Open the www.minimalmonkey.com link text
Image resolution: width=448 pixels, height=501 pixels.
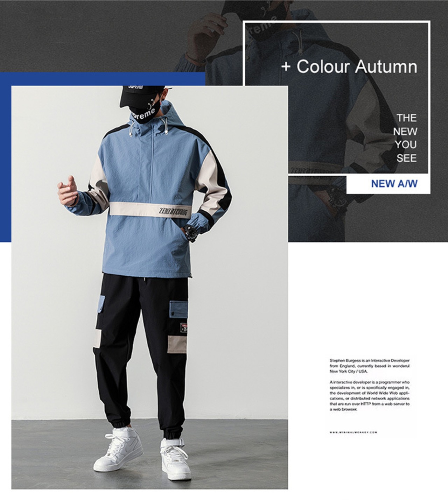353,432
